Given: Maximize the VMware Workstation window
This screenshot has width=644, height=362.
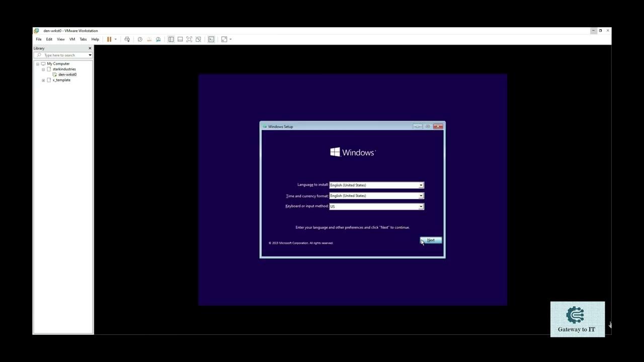Looking at the screenshot, I should point(600,31).
